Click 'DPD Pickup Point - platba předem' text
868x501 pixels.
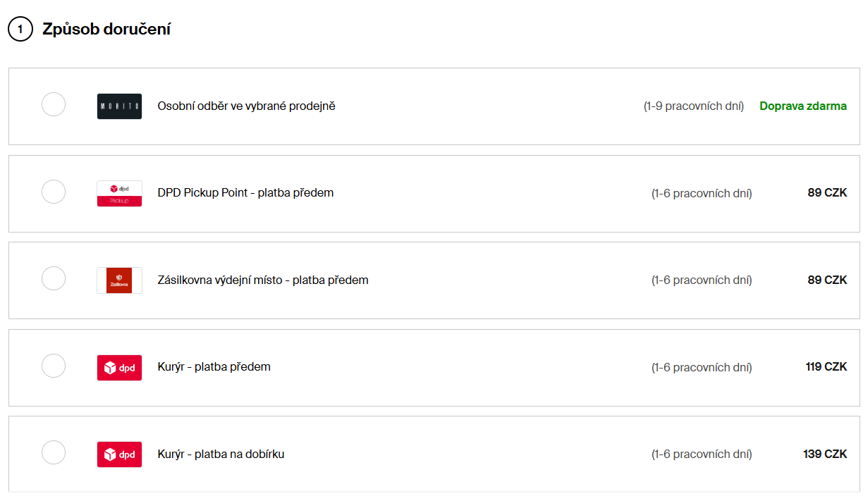pos(245,193)
